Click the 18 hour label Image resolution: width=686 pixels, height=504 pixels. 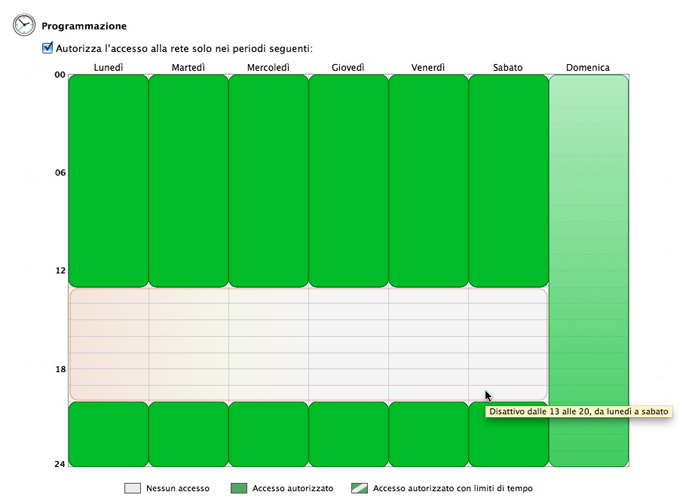[x=60, y=369]
